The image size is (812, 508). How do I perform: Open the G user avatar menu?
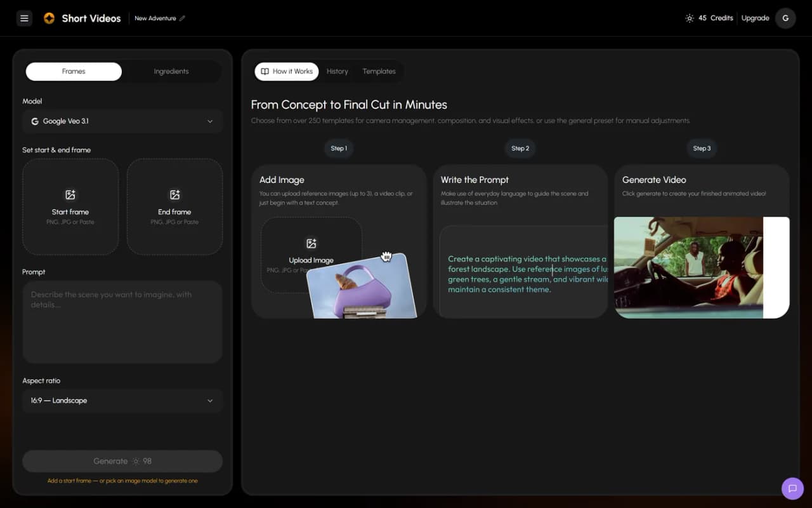(785, 18)
